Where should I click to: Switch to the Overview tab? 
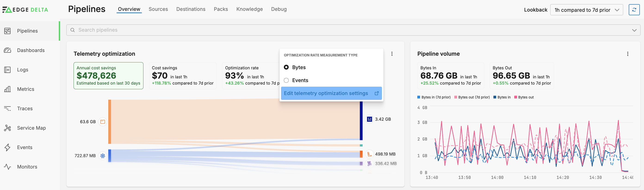point(129,9)
